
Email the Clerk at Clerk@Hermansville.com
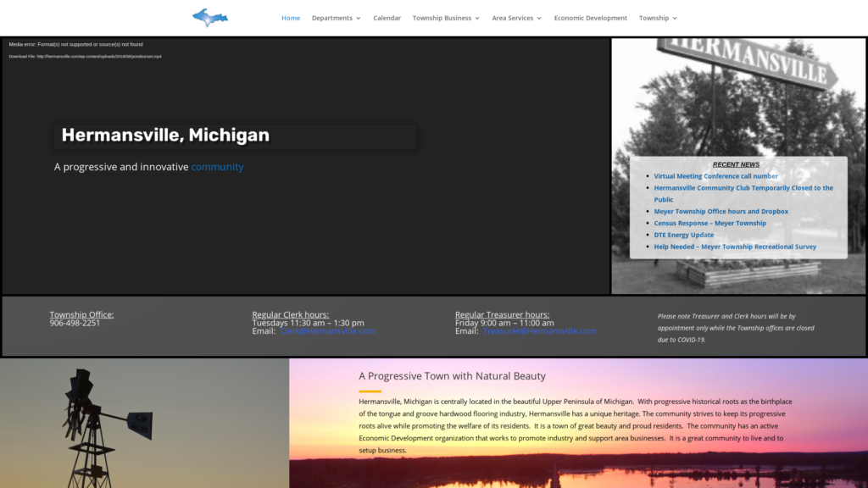(327, 331)
